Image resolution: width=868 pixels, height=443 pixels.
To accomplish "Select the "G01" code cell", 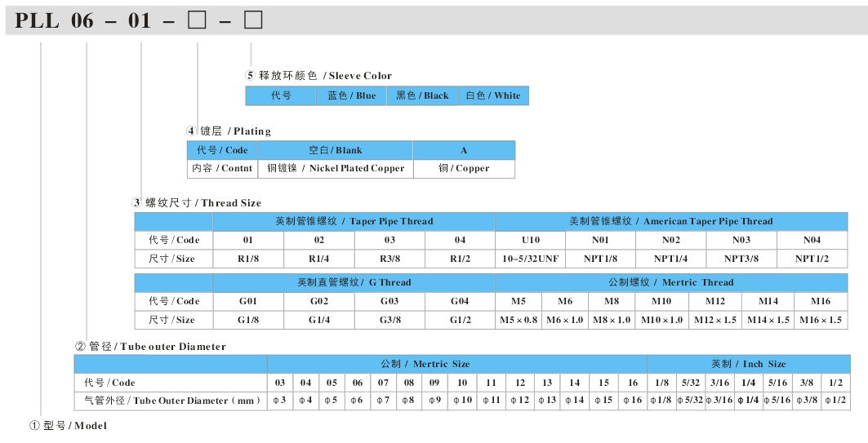I will (248, 301).
